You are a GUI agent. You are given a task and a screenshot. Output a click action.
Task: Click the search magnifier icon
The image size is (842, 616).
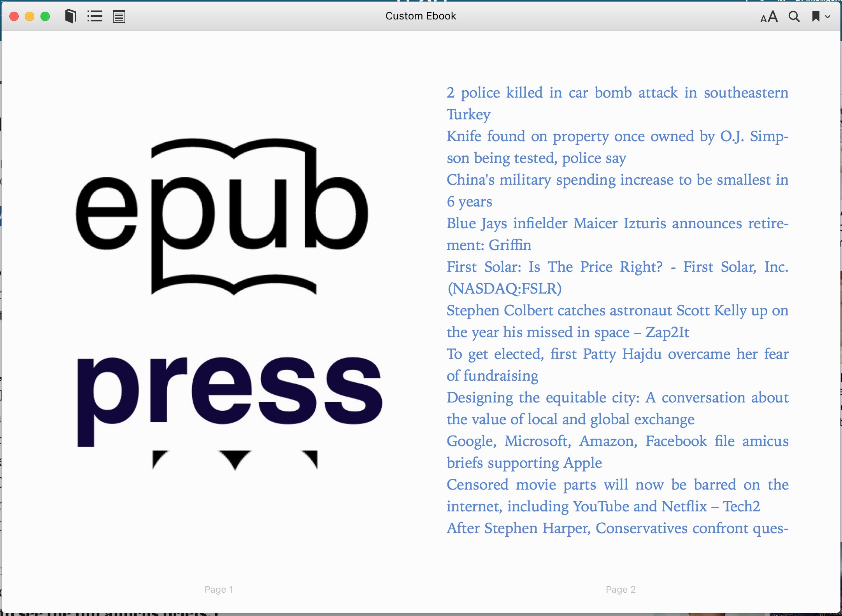pos(794,16)
